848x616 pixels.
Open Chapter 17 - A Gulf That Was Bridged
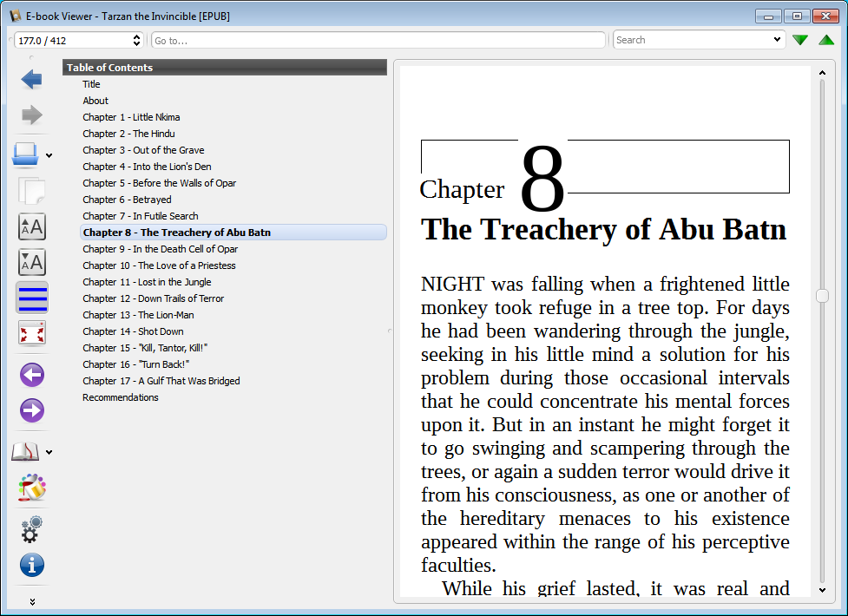161,381
